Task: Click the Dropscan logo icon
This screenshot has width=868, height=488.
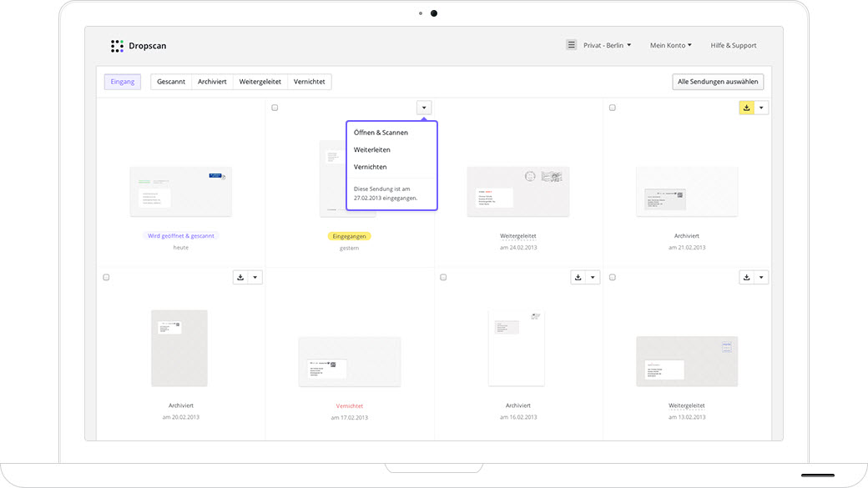Action: pyautogui.click(x=117, y=45)
